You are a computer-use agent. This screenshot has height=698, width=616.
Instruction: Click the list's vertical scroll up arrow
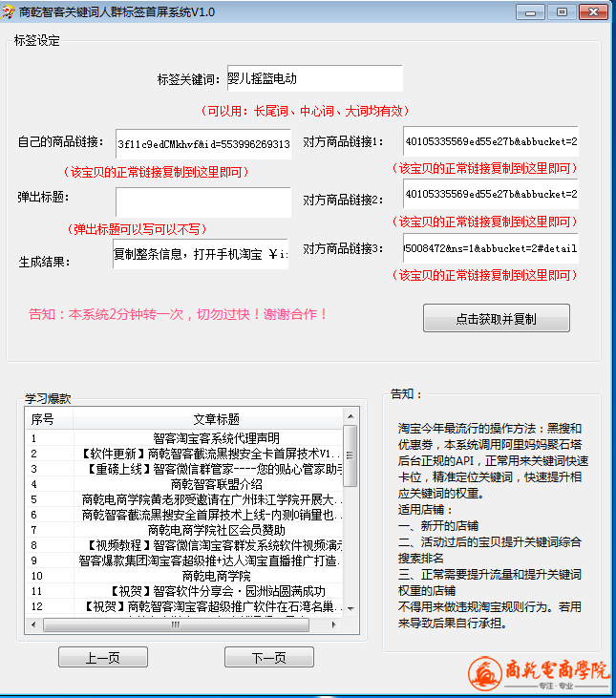(x=350, y=416)
